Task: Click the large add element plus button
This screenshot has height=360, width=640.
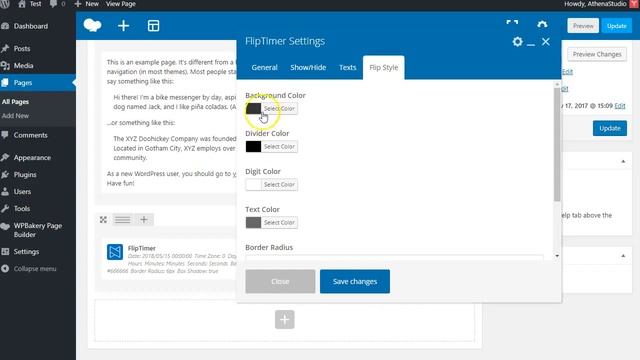Action: point(284,319)
